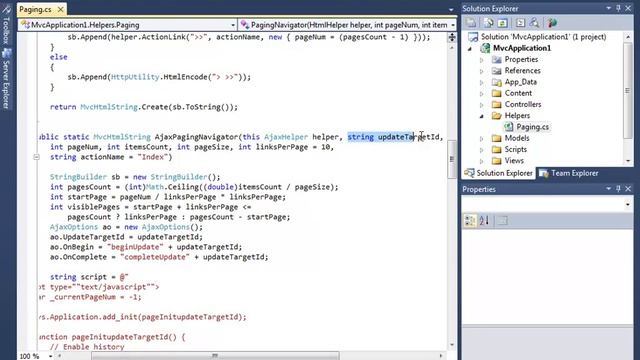Click the Properties icon in Solution Explorer toolbar
640x360 pixels.
(471, 23)
